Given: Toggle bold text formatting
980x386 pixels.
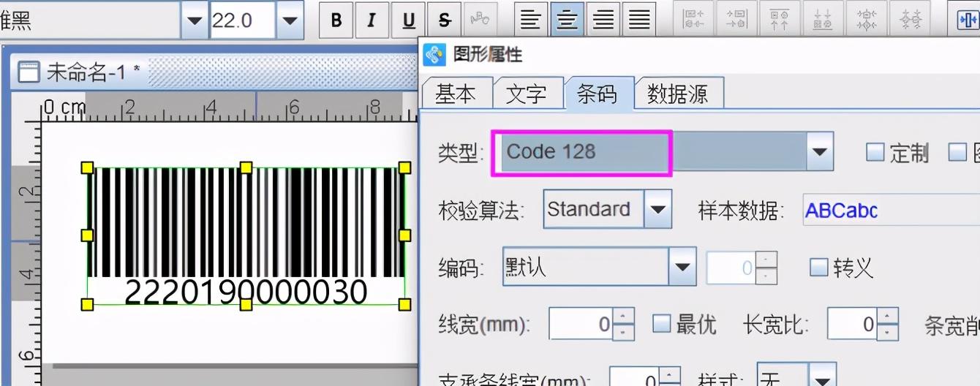Looking at the screenshot, I should click(x=336, y=20).
